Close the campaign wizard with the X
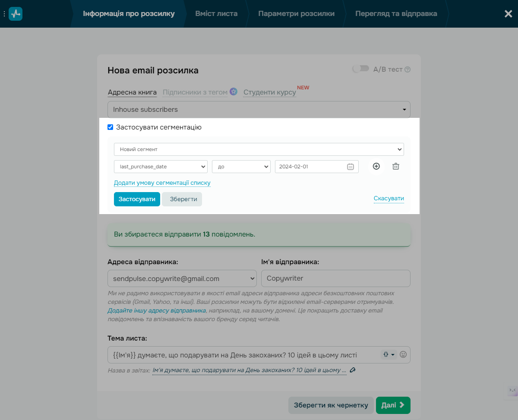The height and width of the screenshot is (420, 518). (x=509, y=14)
